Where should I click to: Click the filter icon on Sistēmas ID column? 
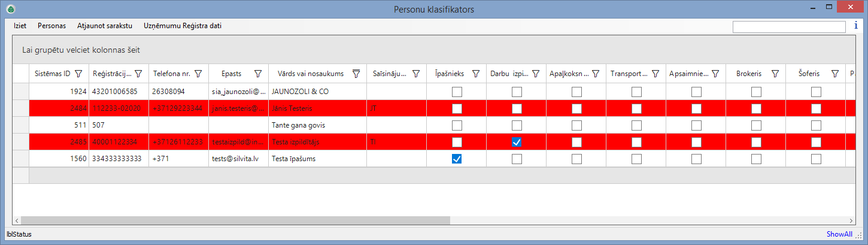click(x=78, y=74)
